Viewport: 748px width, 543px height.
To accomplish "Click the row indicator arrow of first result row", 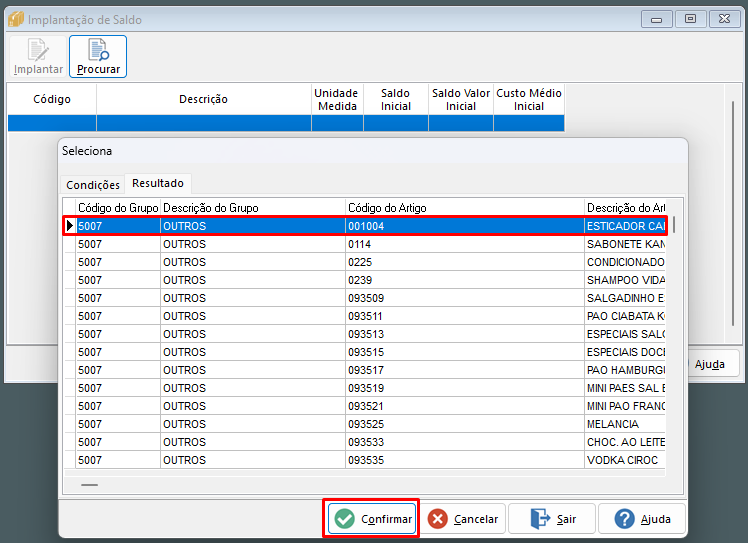I will pyautogui.click(x=70, y=226).
